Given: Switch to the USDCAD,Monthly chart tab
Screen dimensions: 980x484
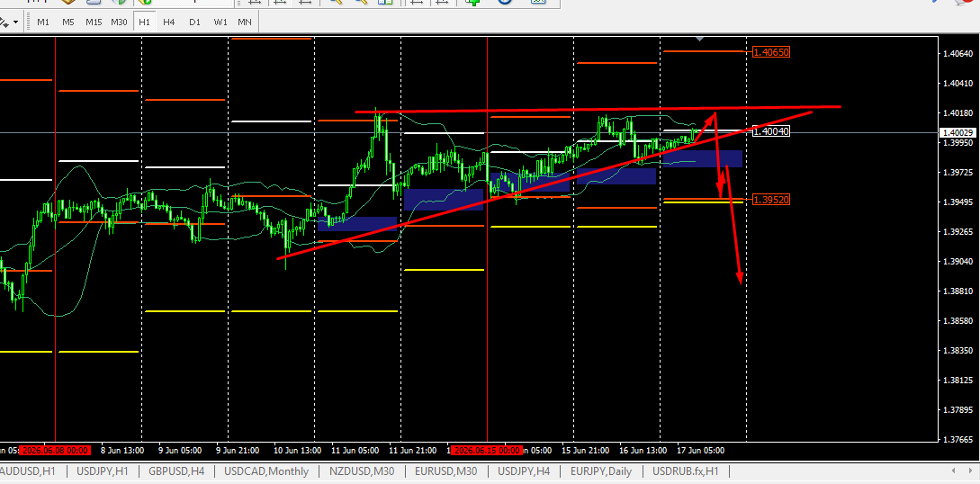Looking at the screenshot, I should [x=266, y=471].
